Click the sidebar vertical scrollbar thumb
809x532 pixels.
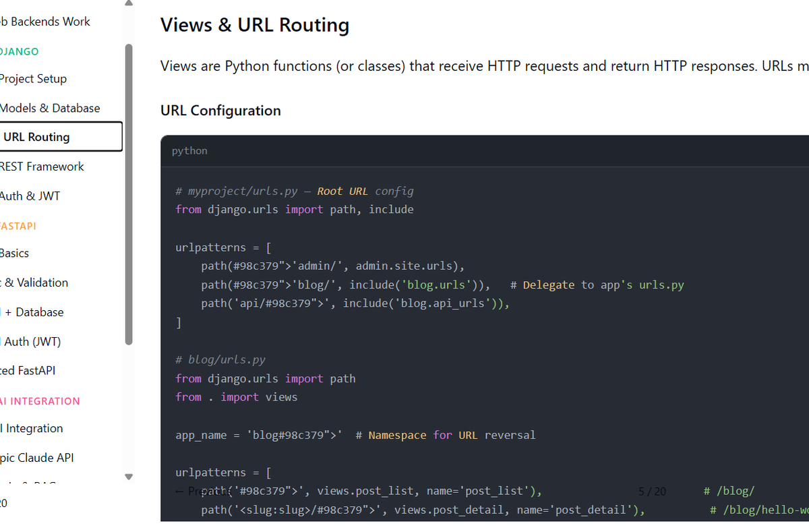click(129, 195)
